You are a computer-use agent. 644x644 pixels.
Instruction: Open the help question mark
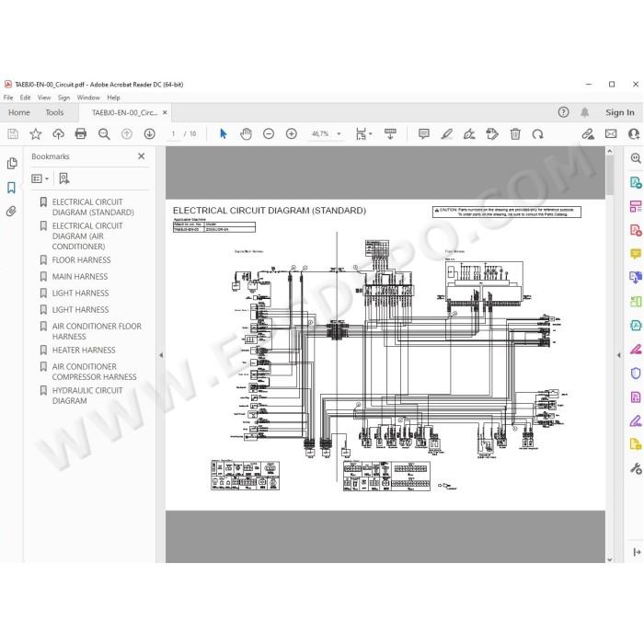(x=563, y=112)
